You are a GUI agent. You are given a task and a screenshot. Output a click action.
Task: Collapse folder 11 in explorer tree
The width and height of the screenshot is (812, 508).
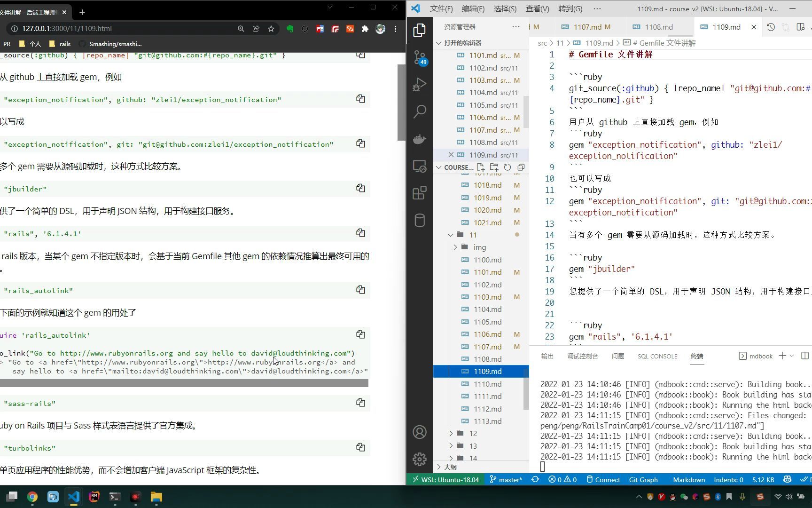tap(451, 235)
